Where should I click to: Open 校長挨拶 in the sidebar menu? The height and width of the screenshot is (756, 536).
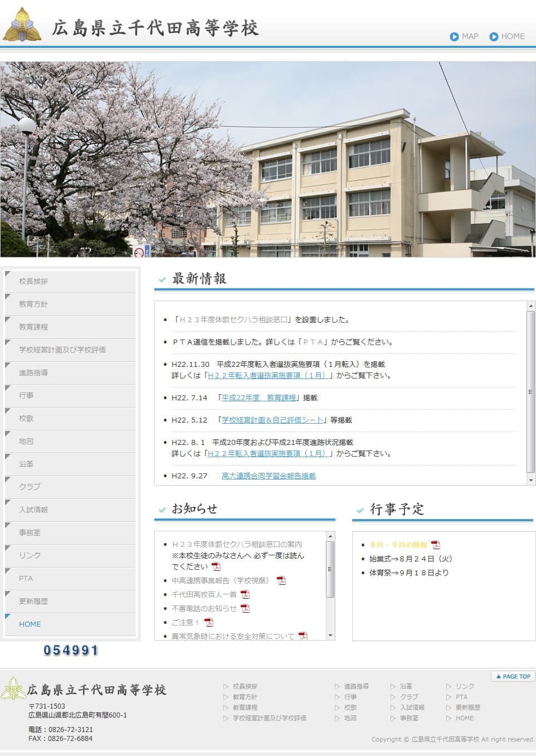coord(33,282)
